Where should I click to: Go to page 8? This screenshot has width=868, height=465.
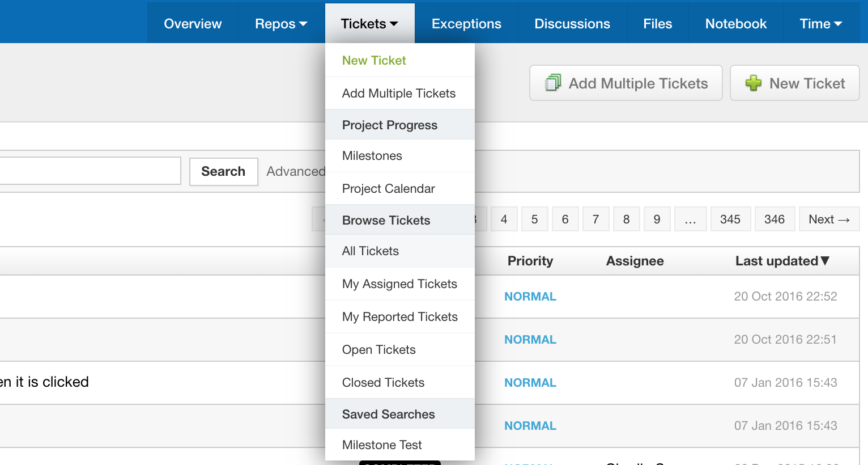[x=626, y=219]
